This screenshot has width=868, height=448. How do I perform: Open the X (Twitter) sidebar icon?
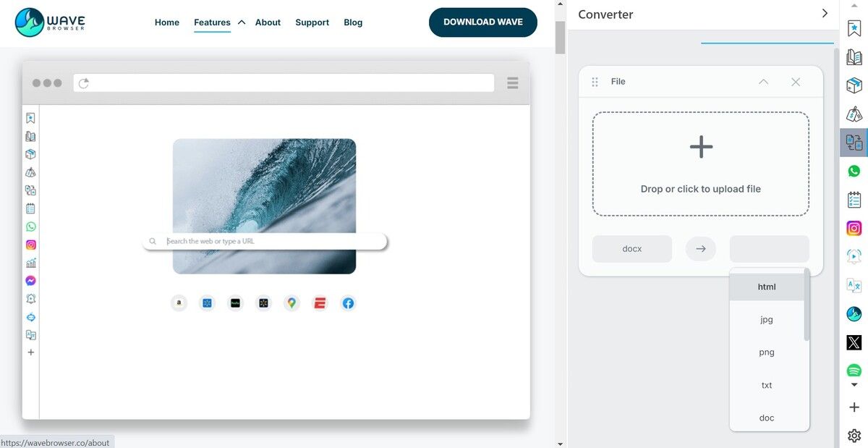854,342
